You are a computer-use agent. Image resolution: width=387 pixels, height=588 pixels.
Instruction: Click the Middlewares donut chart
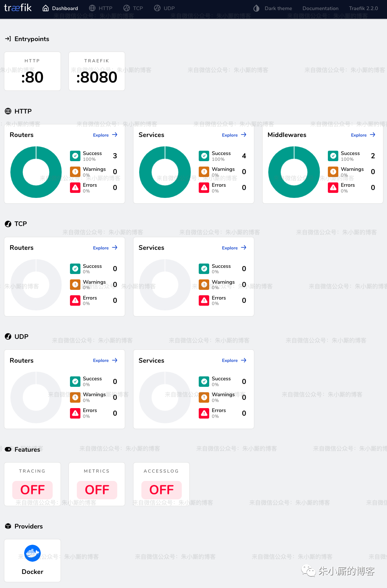pyautogui.click(x=294, y=172)
